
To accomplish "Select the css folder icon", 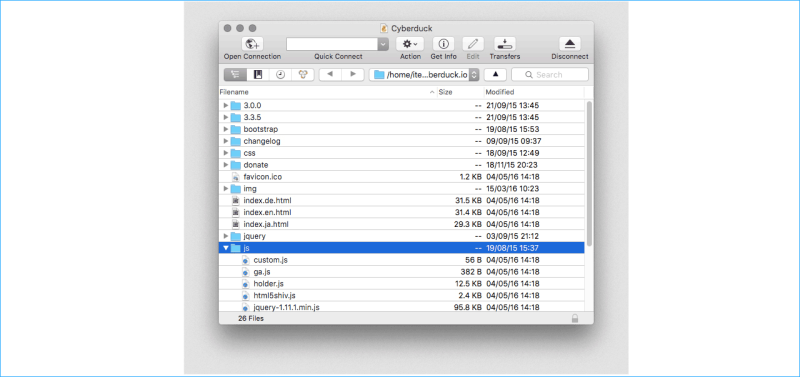I will (235, 153).
